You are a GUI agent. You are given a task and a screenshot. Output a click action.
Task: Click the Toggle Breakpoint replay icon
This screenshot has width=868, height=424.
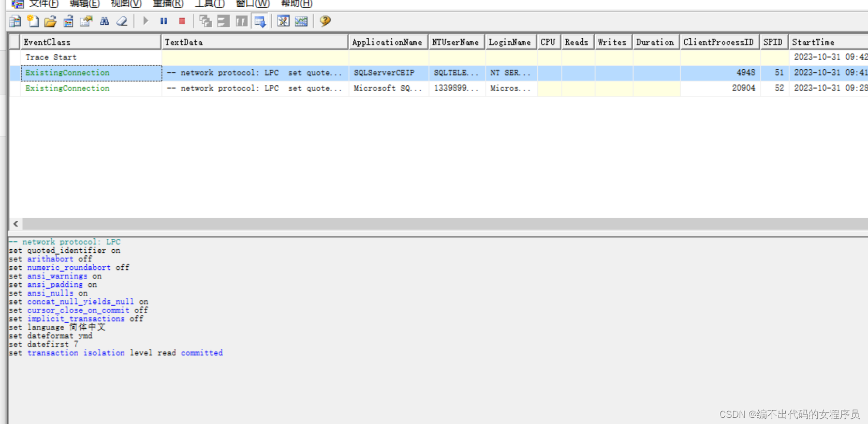[x=242, y=21]
